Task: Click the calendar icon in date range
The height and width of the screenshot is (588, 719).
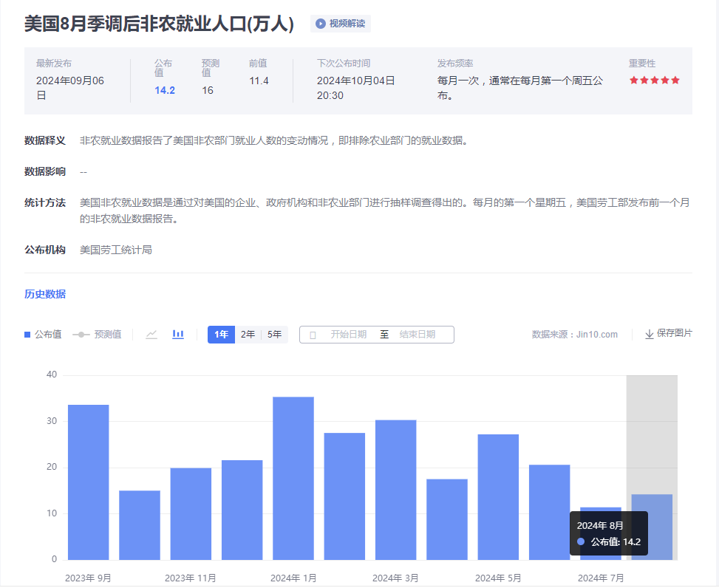Action: [x=313, y=335]
